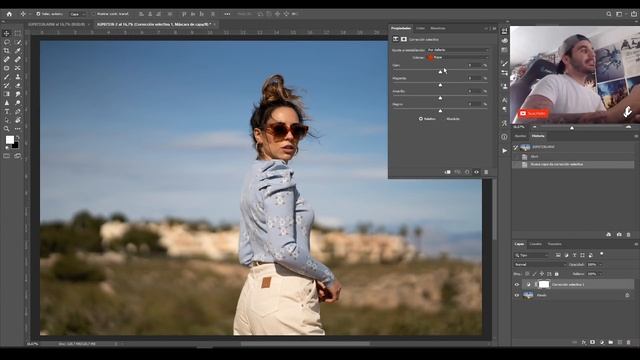Image resolution: width=640 pixels, height=360 pixels.
Task: Click the Fondo layer thumbnail
Action: click(x=528, y=295)
